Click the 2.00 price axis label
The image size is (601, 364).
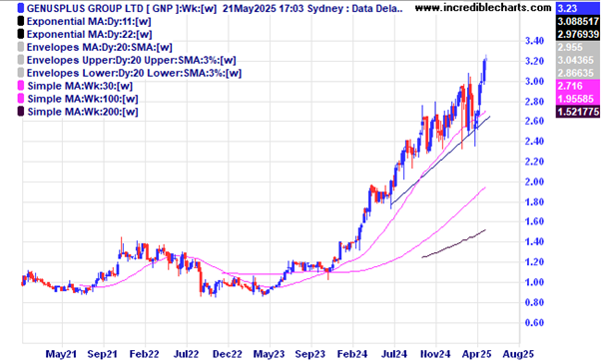(x=534, y=182)
